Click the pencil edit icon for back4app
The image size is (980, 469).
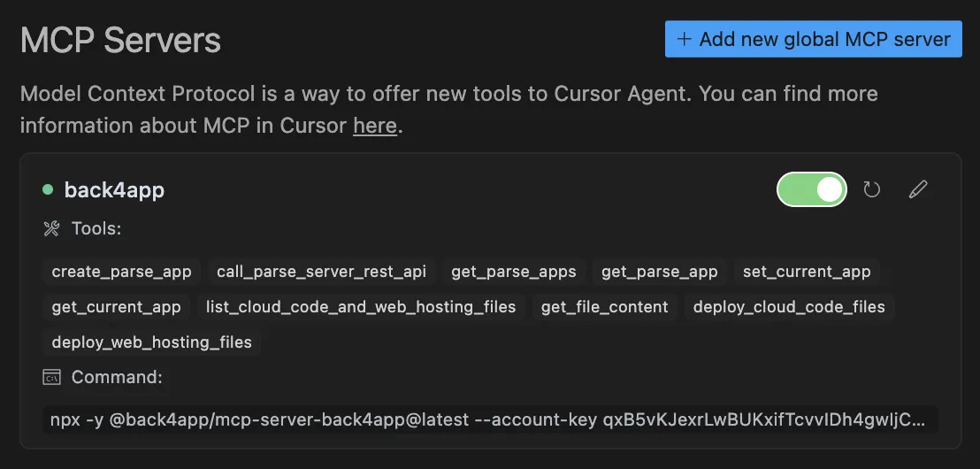coord(917,189)
